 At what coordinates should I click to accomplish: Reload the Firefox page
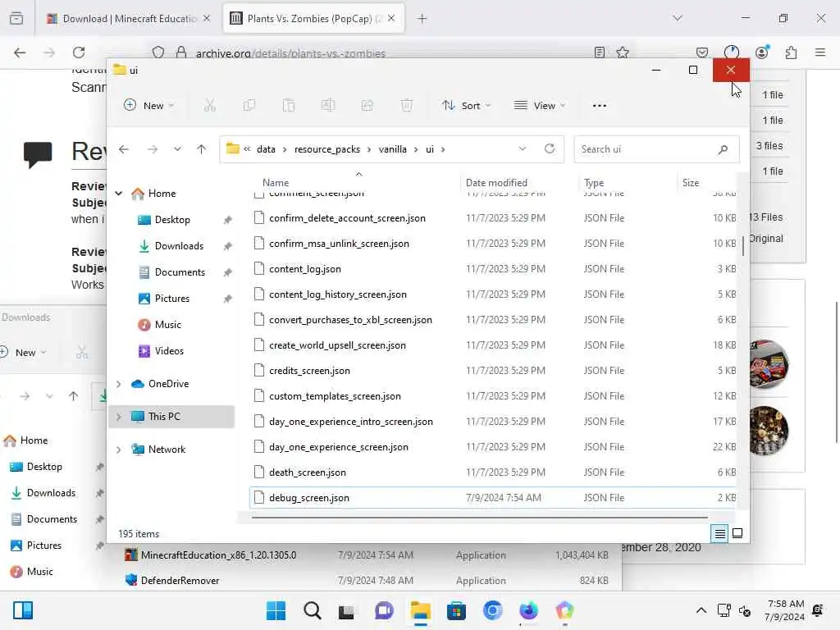(79, 52)
